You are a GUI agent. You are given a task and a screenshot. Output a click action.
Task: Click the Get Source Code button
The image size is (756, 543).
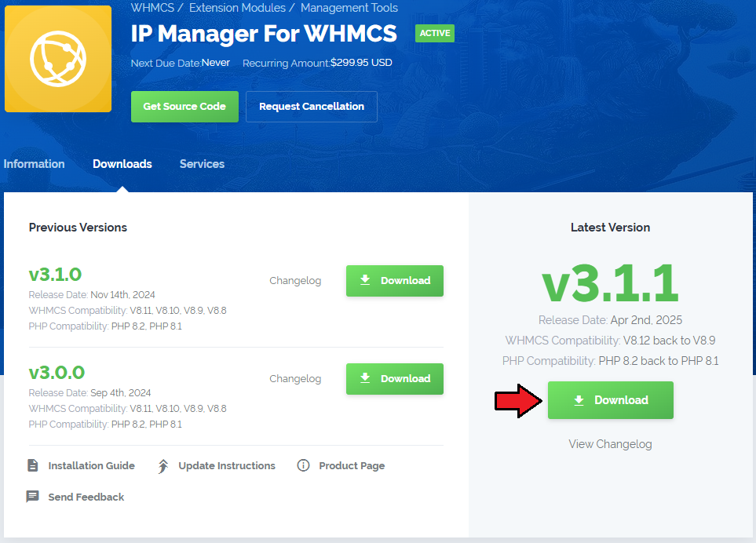click(x=184, y=107)
